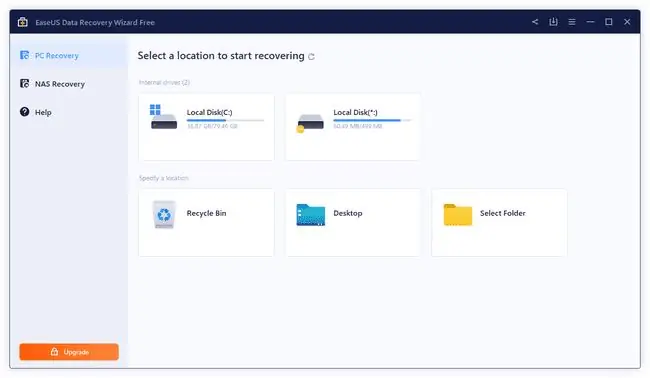Click the Select Folder label

502,213
